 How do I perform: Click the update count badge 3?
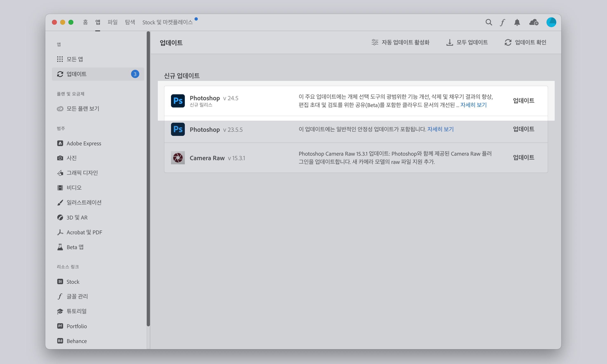[135, 74]
